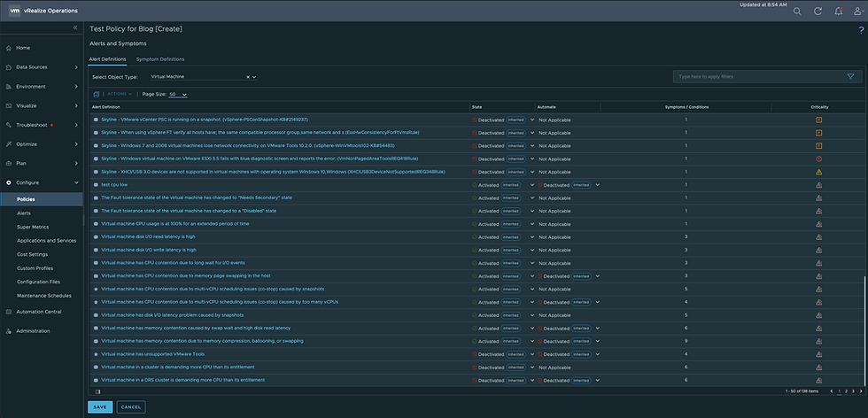The height and width of the screenshot is (418, 868).
Task: Collapse the left navigation panel
Action: click(75, 27)
